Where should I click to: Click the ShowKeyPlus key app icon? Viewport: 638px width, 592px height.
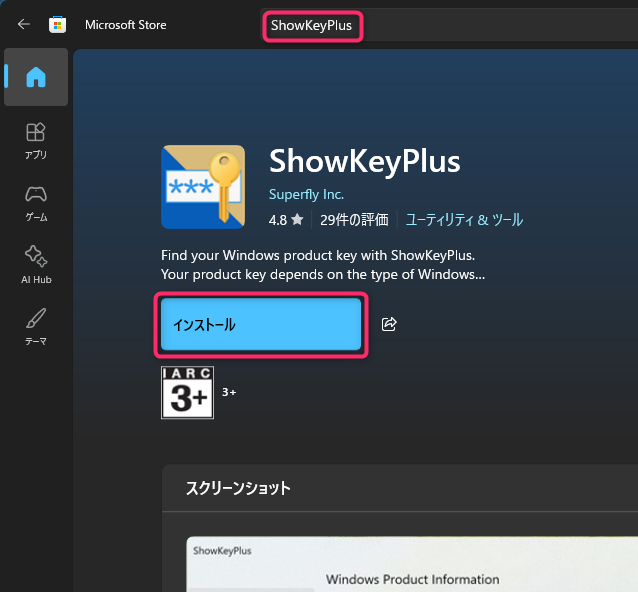tap(203, 187)
